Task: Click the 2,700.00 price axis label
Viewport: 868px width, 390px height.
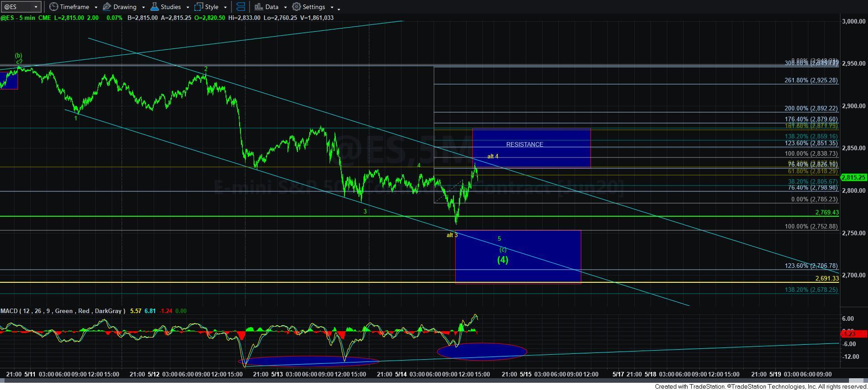Action: tap(854, 275)
